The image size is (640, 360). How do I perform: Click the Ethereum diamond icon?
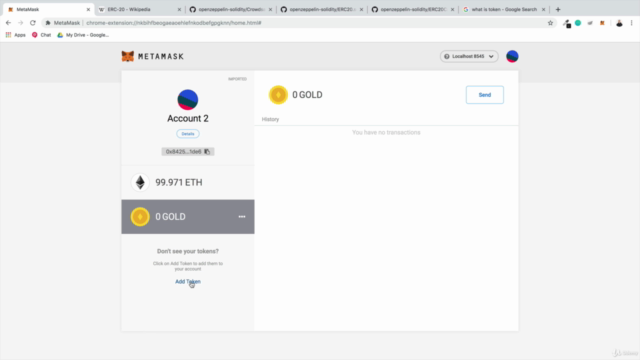coord(140,182)
